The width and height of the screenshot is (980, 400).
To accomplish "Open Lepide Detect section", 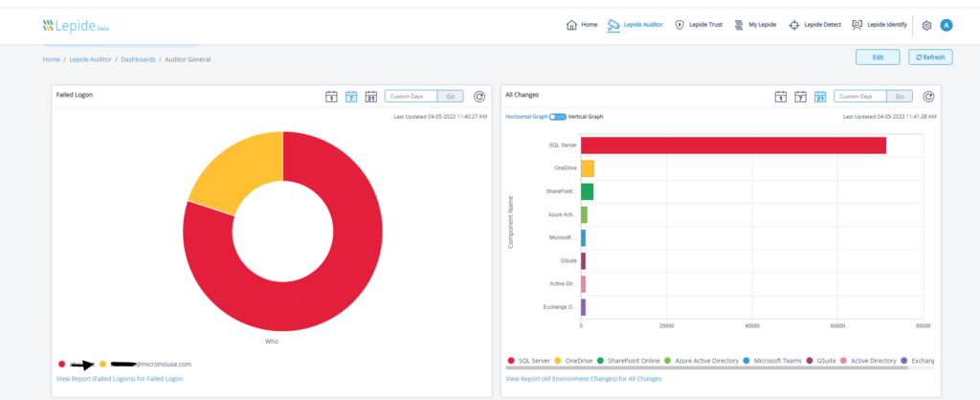I will (815, 25).
